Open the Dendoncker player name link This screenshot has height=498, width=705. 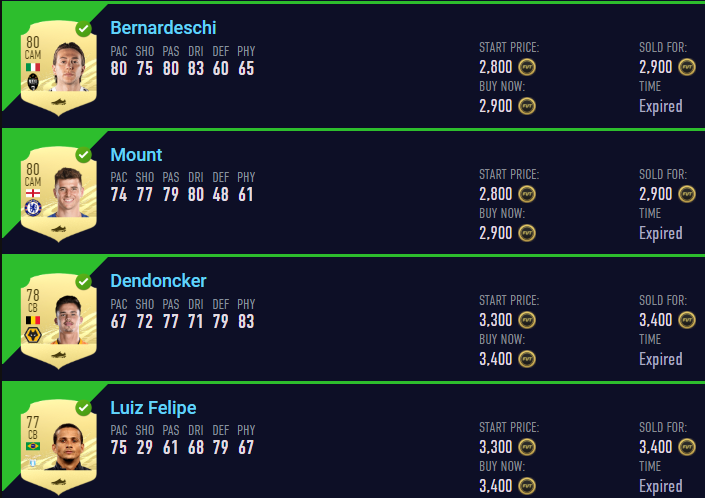(x=158, y=281)
